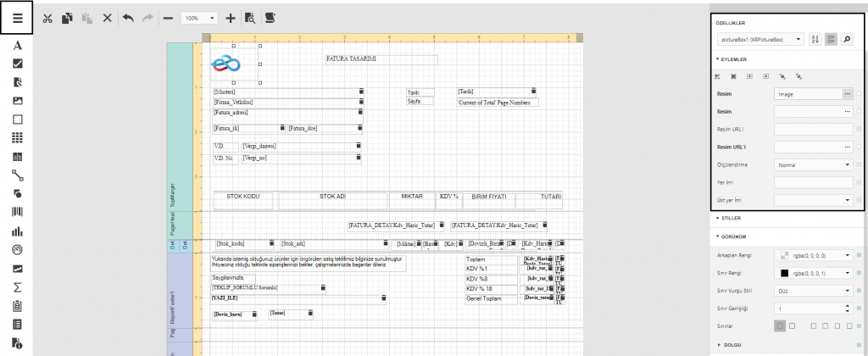Click the zoom in plus button
Screen dimensions: 868x356
coord(230,18)
